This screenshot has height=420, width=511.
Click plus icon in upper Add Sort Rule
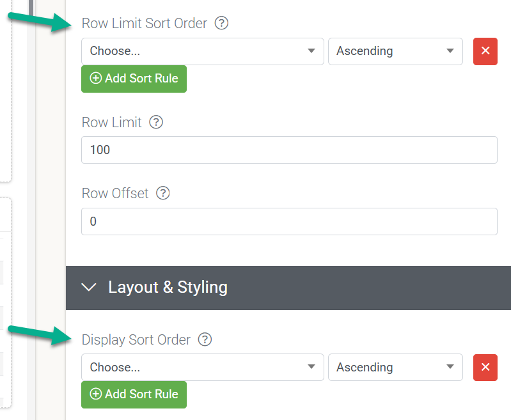96,78
